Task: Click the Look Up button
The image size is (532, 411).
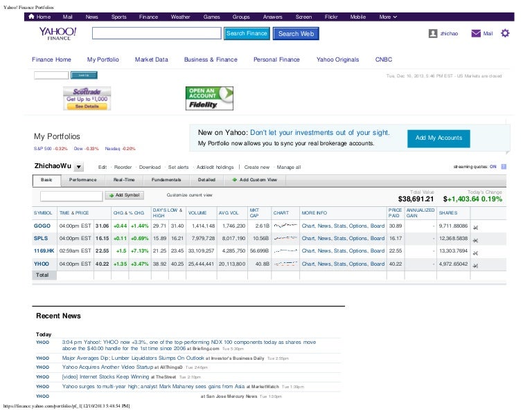Action: pyautogui.click(x=84, y=75)
